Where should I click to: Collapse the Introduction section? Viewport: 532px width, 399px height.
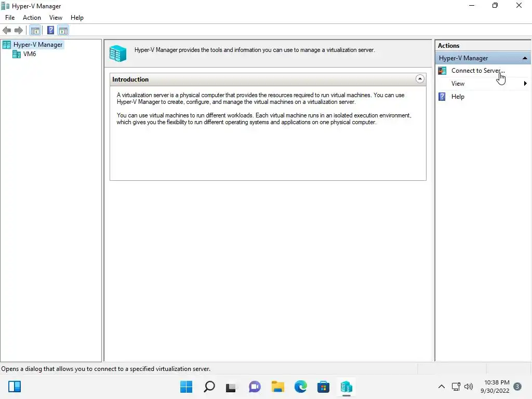[x=420, y=79]
